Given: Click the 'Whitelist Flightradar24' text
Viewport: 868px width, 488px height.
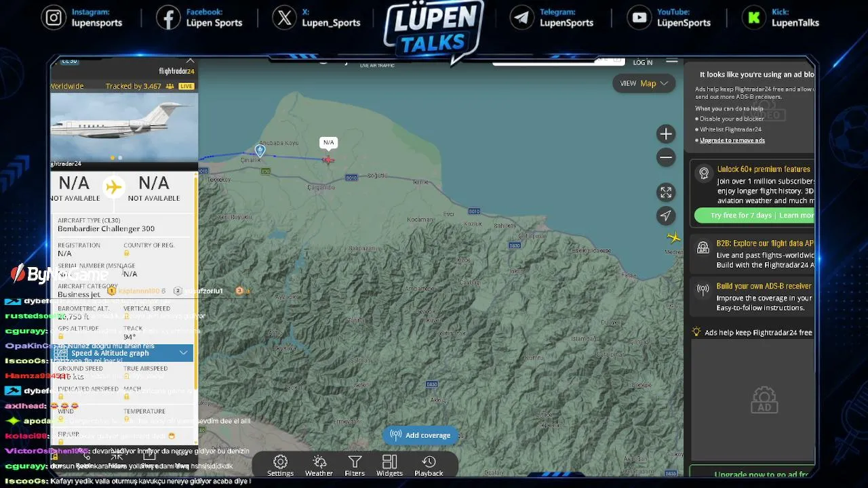Looking at the screenshot, I should pyautogui.click(x=730, y=129).
